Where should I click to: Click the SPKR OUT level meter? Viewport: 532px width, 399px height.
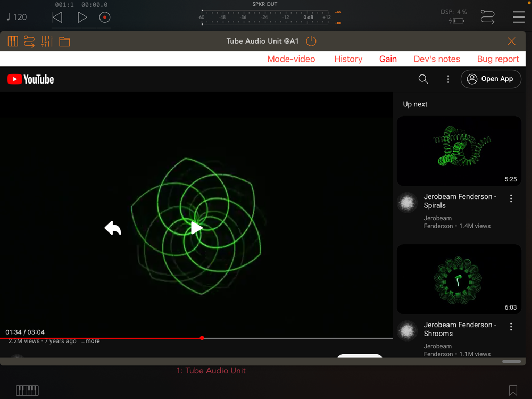[x=265, y=18]
